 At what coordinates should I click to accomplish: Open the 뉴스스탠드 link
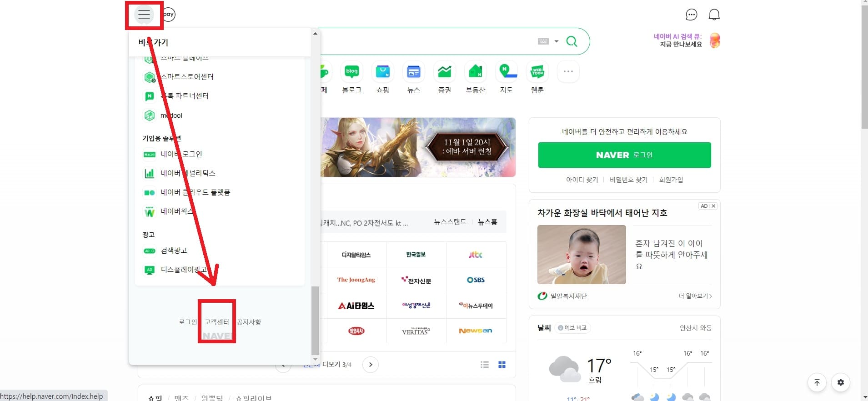pos(450,222)
